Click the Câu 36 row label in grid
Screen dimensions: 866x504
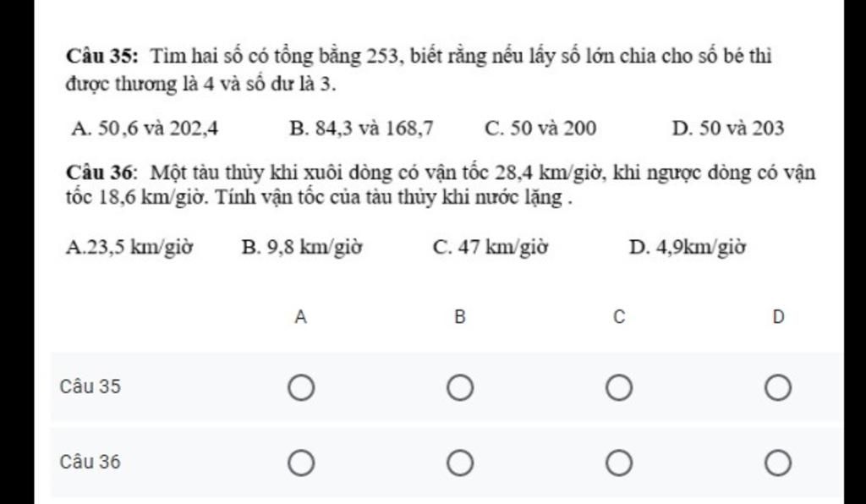coord(90,463)
